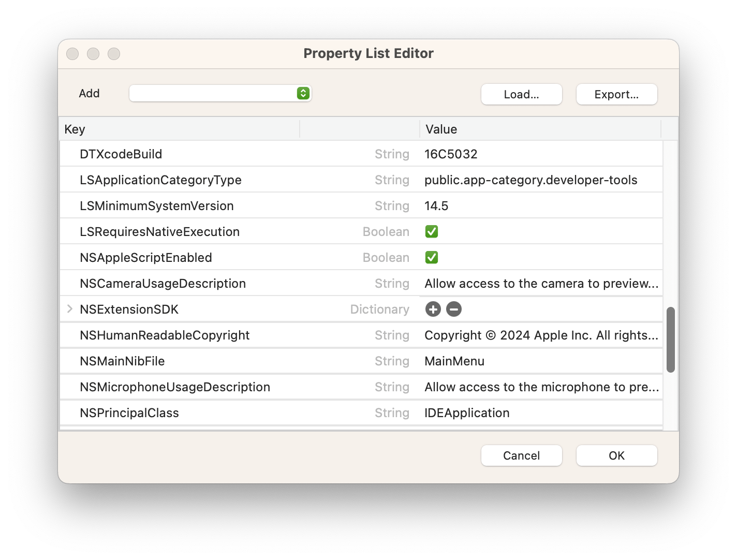Click the plus icon on NSExtensionSDK row
Screen dimensions: 737x560
click(x=433, y=309)
